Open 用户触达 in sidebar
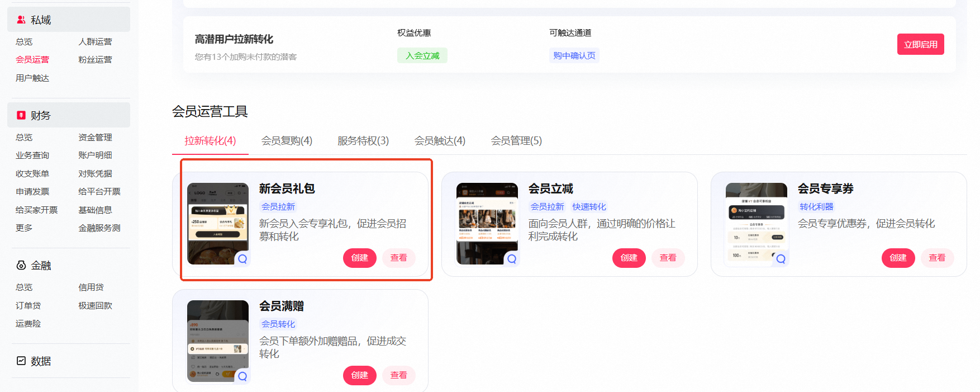 [x=32, y=78]
